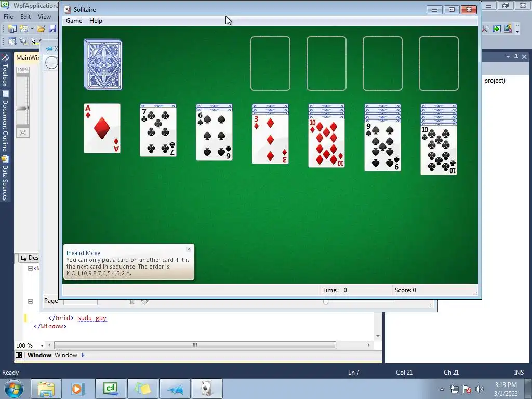Open Sticky Notes from taskbar
Screen dimensions: 532x399
pyautogui.click(x=143, y=389)
